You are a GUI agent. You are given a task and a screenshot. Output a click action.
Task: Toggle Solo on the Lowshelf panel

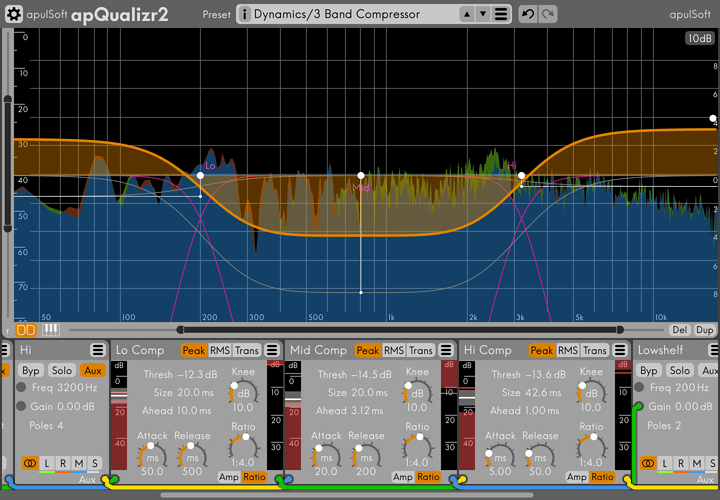[680, 370]
